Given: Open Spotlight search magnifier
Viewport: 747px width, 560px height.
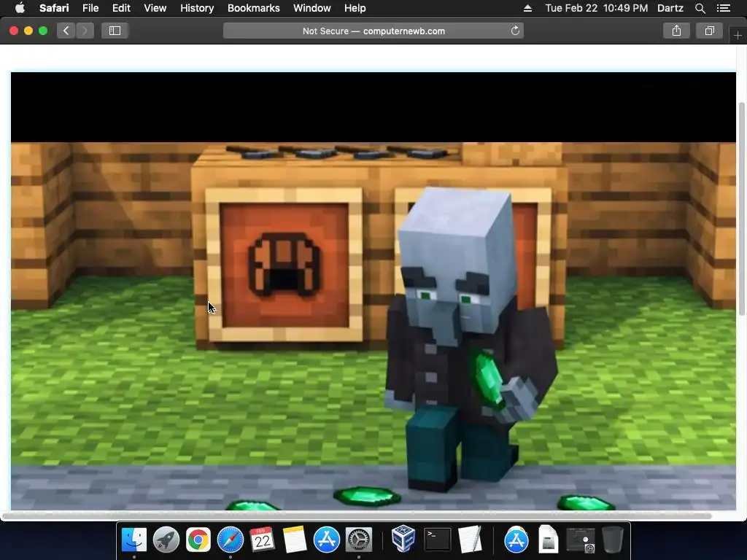Looking at the screenshot, I should (700, 8).
